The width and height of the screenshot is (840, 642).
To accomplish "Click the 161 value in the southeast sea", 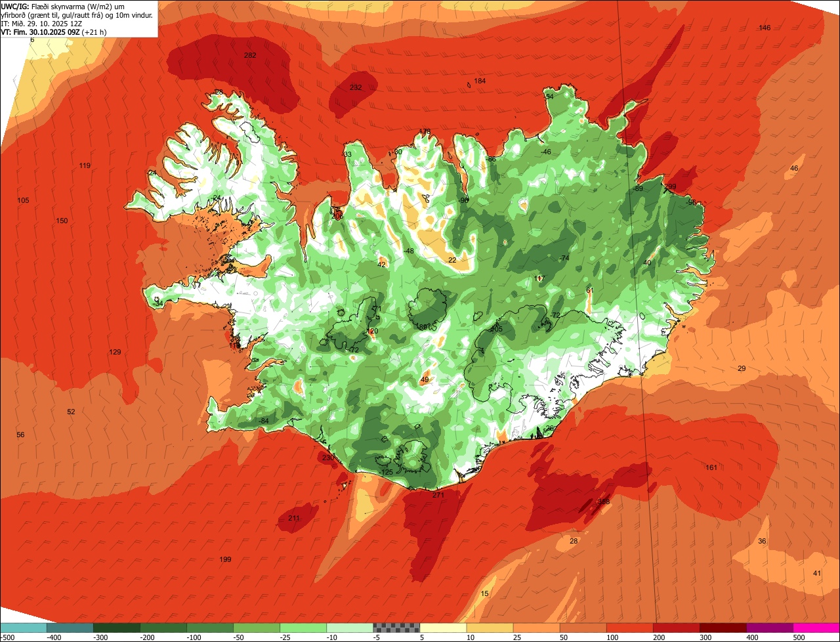I will tap(711, 467).
